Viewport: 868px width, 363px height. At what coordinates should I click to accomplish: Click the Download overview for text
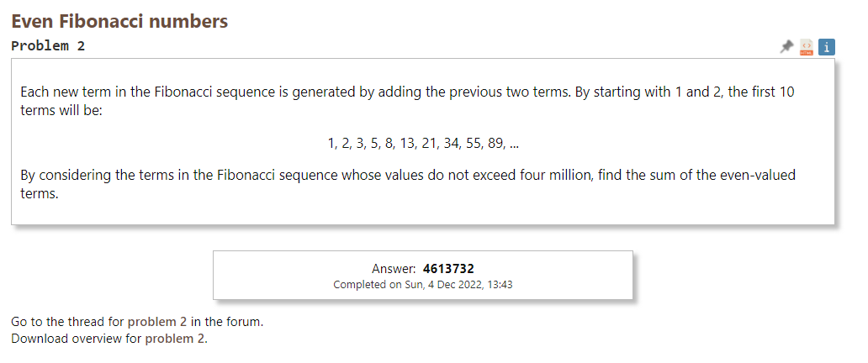(77, 338)
